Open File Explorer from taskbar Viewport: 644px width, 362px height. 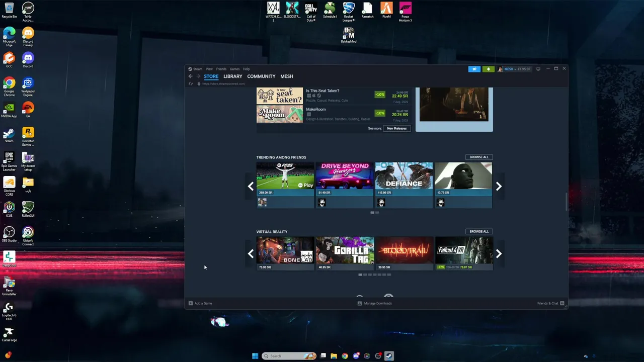click(x=334, y=356)
